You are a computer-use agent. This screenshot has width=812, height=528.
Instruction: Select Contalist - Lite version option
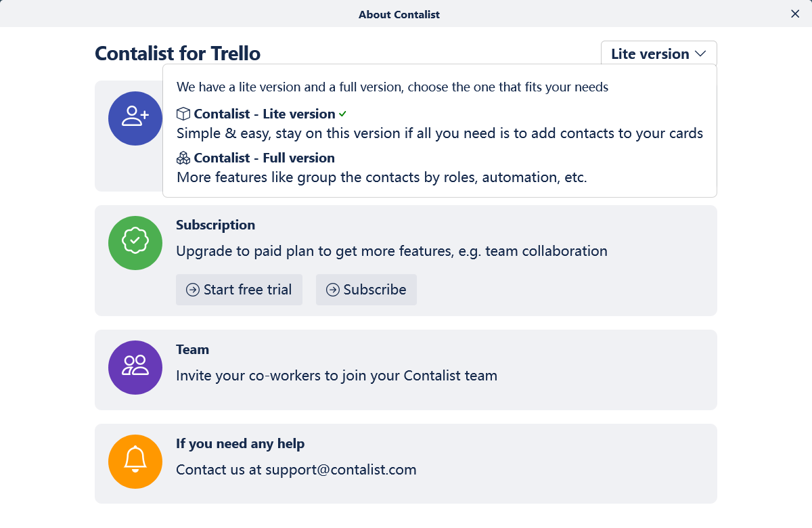click(264, 114)
